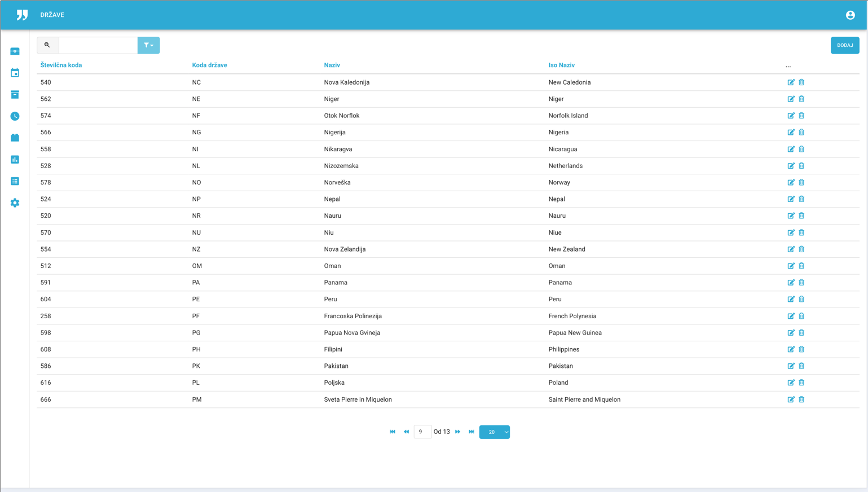
Task: Click the edit icon for Niger row
Action: coord(791,99)
